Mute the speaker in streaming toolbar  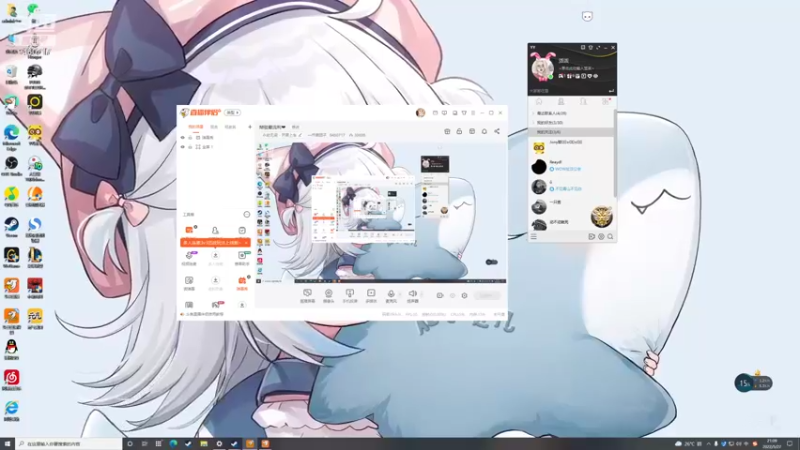pos(412,293)
